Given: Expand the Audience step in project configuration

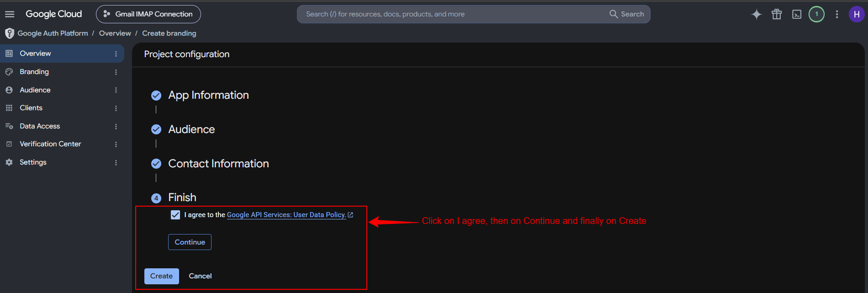Looking at the screenshot, I should 191,129.
